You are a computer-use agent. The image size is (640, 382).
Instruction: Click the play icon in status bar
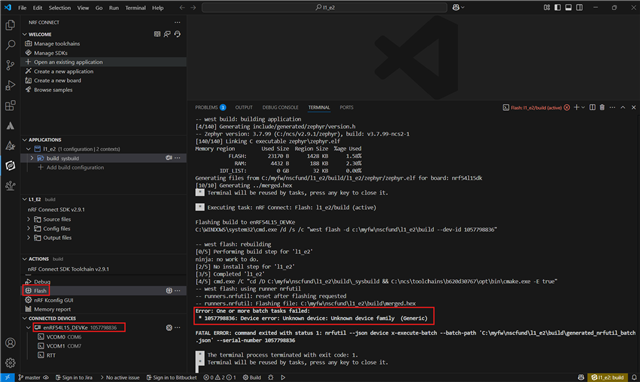click(283, 378)
